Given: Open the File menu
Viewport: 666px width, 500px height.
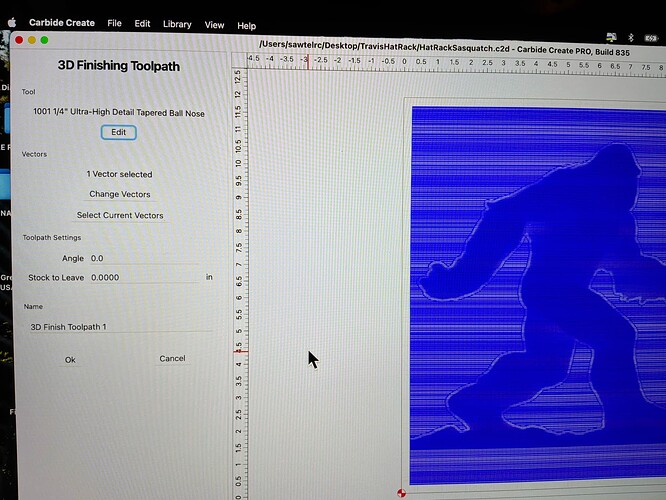Looking at the screenshot, I should tap(114, 23).
